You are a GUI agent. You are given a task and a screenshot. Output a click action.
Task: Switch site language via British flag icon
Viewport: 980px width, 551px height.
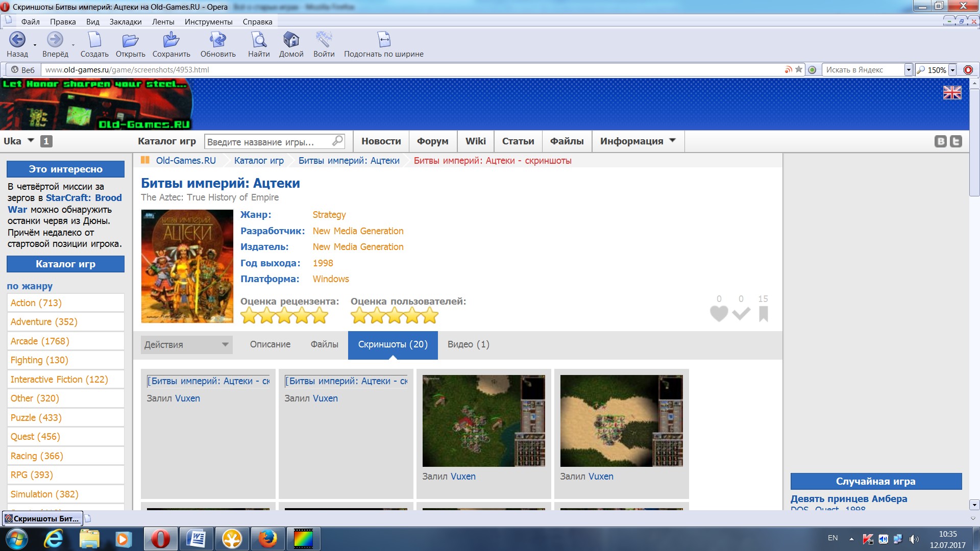click(x=952, y=92)
